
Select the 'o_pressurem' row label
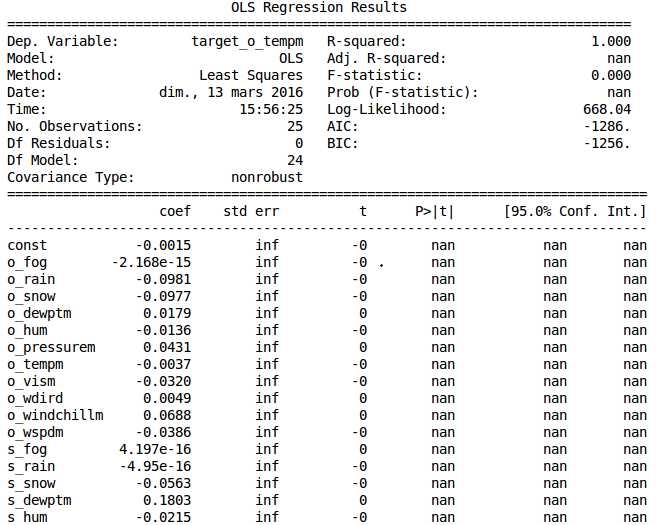pos(52,348)
